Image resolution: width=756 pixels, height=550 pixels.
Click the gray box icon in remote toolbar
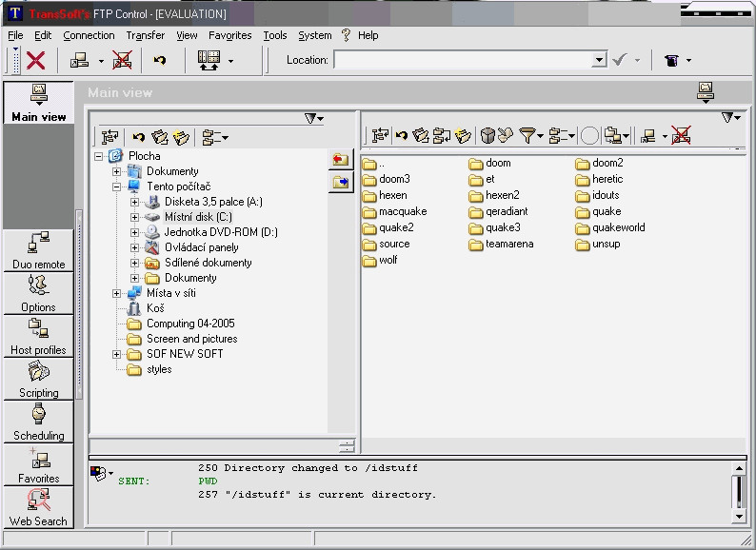[487, 135]
